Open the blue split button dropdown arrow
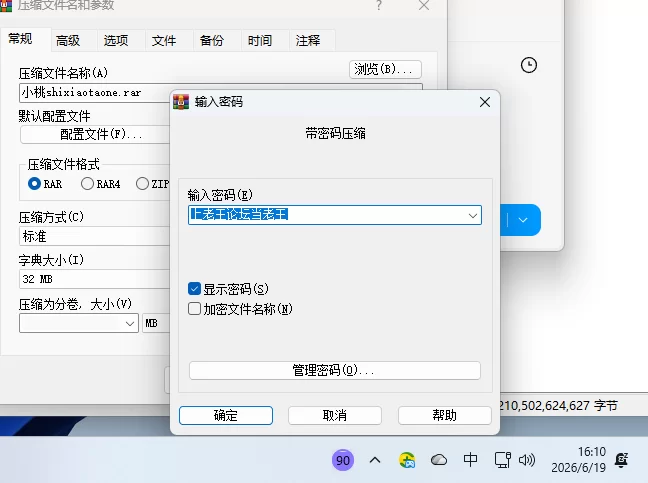The image size is (648, 483). tap(523, 220)
